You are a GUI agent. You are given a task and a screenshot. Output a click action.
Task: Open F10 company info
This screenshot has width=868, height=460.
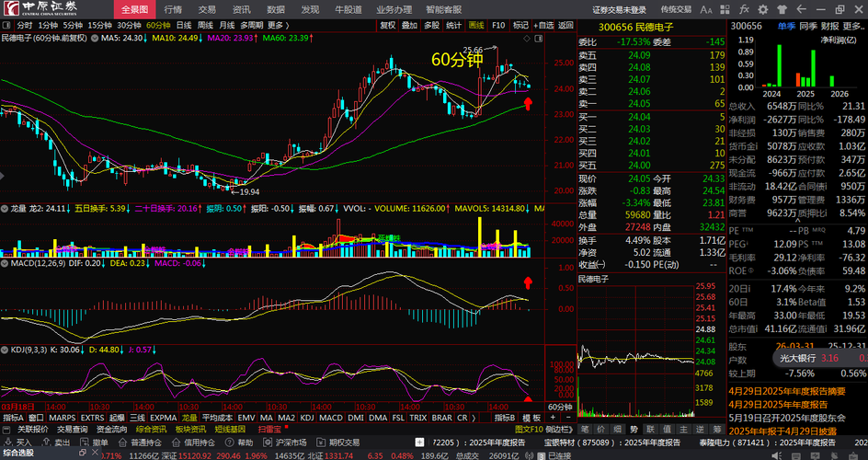point(498,25)
